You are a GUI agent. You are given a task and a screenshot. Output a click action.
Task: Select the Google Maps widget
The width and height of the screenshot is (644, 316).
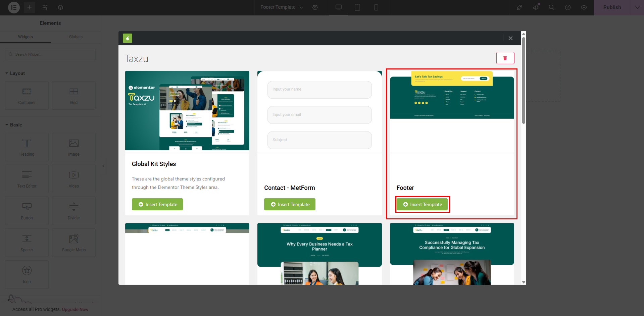coord(74,243)
